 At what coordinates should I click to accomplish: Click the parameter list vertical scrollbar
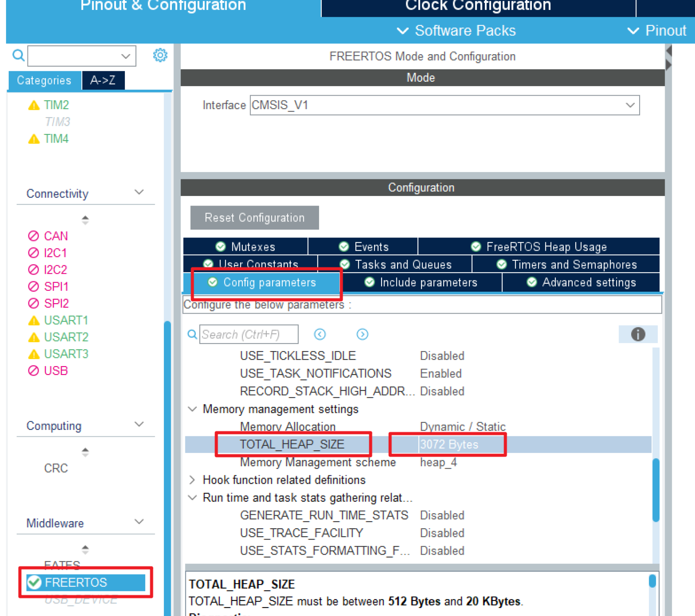point(656,490)
